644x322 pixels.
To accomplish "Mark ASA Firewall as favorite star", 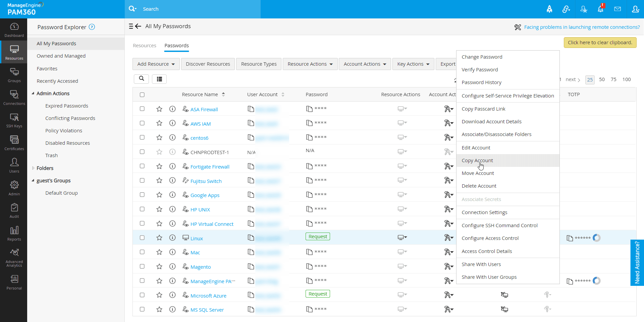I will 159,109.
